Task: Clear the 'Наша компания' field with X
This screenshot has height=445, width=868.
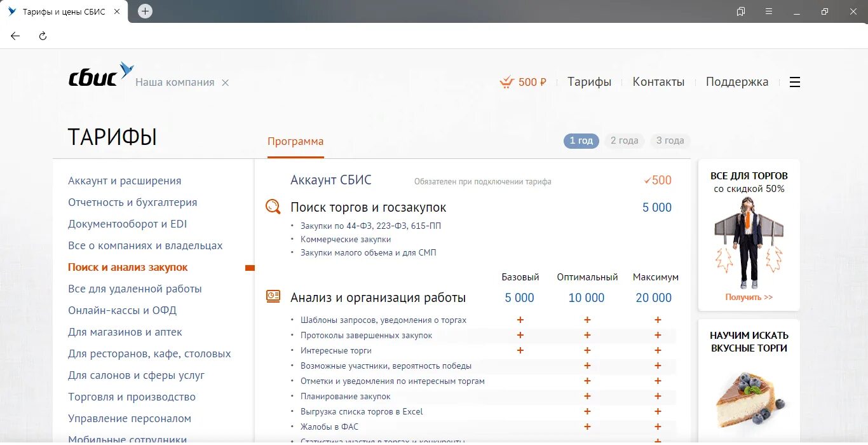Action: tap(225, 83)
